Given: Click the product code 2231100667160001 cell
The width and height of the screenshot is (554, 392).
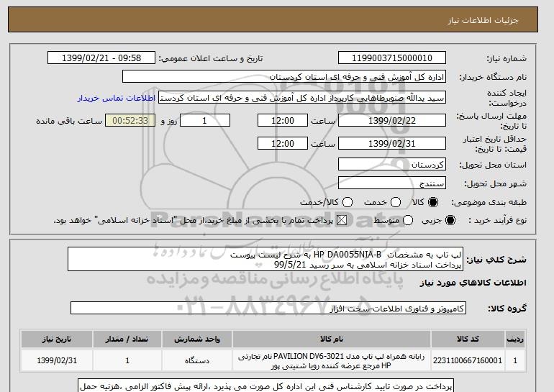Looking at the screenshot, I should tap(468, 360).
